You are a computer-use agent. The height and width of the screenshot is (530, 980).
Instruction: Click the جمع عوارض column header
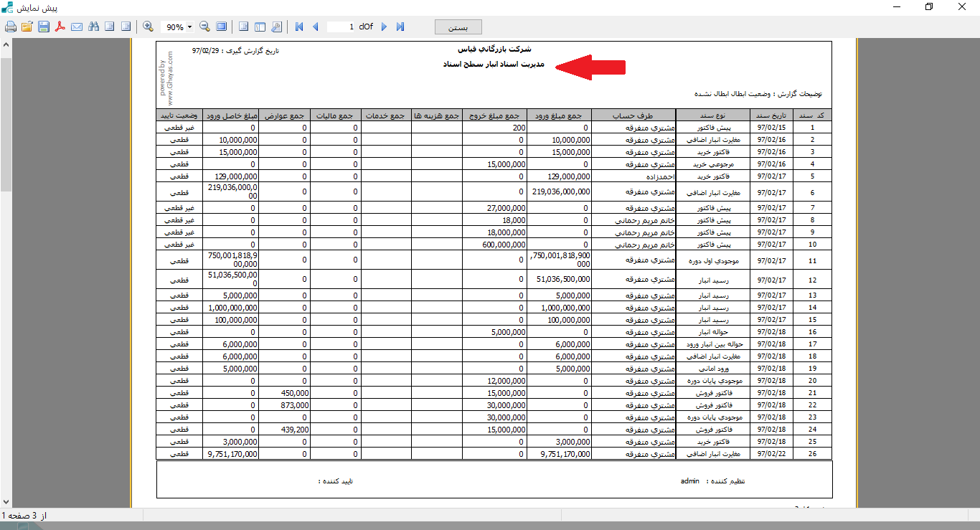pyautogui.click(x=283, y=115)
